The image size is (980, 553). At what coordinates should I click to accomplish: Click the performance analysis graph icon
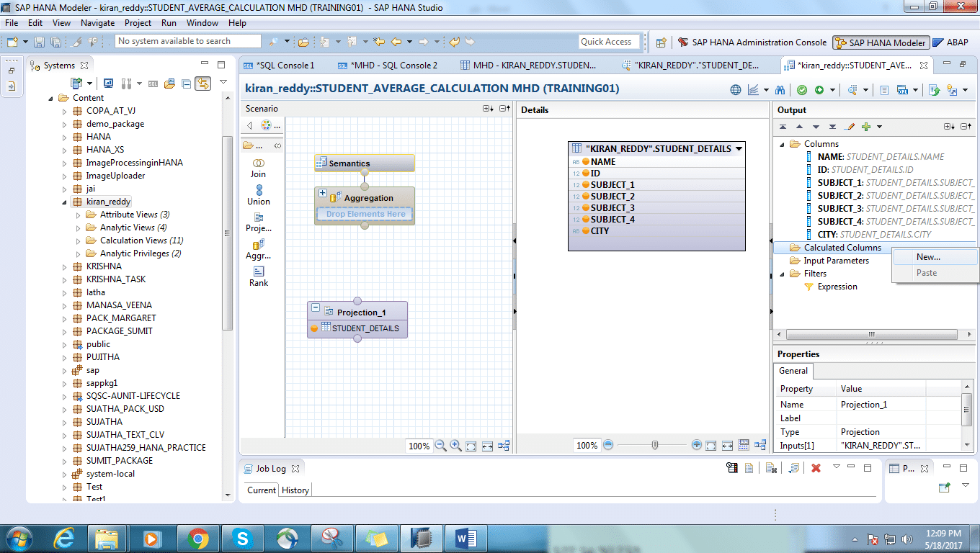(754, 90)
